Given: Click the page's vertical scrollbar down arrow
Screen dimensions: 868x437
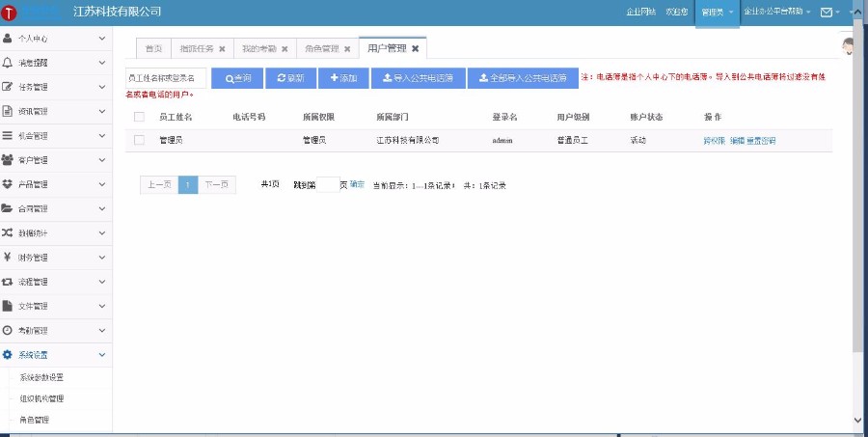Looking at the screenshot, I should [x=858, y=420].
